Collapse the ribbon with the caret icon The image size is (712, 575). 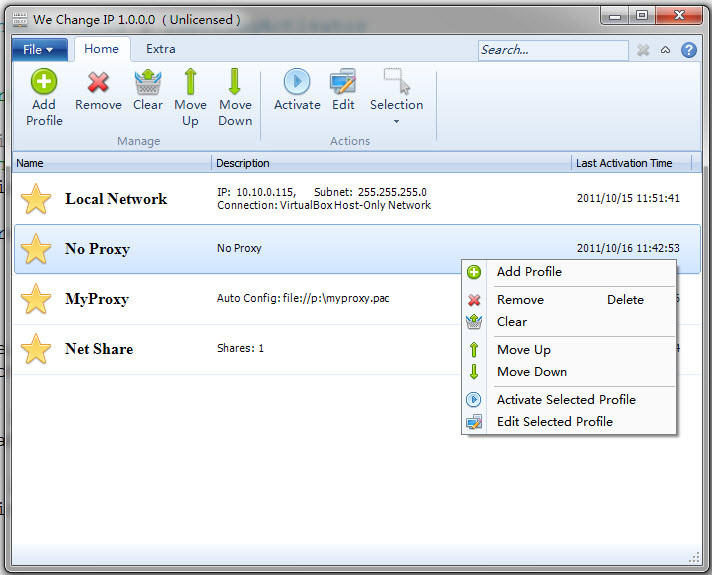pyautogui.click(x=665, y=50)
